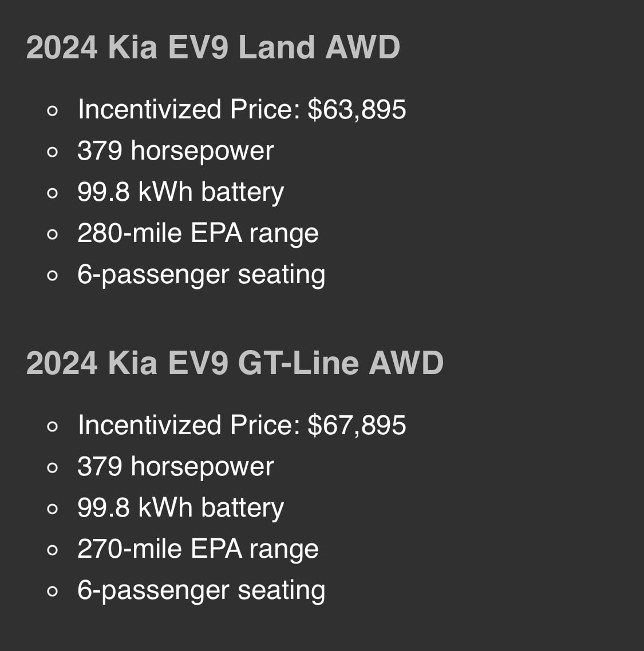The image size is (644, 651).
Task: Click the 2024 Kia EV9 GT-Line AWD heading
Action: 235,363
